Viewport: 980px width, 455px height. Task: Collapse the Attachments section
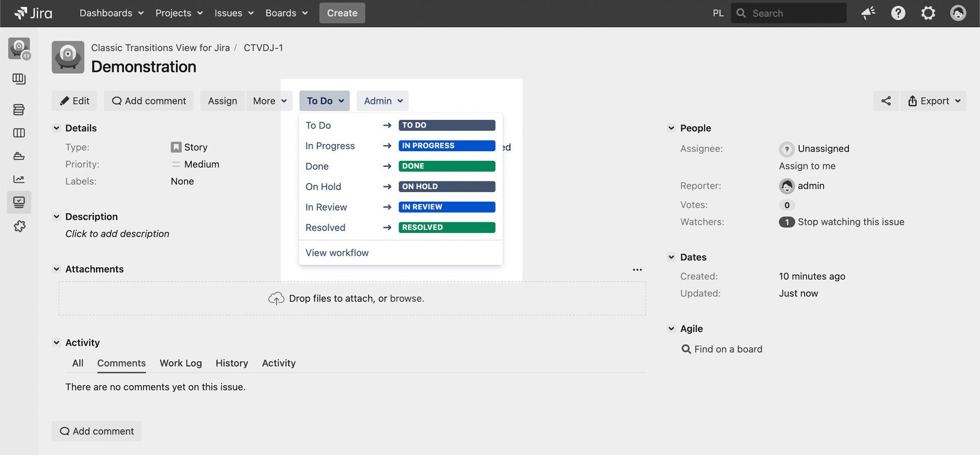click(57, 269)
